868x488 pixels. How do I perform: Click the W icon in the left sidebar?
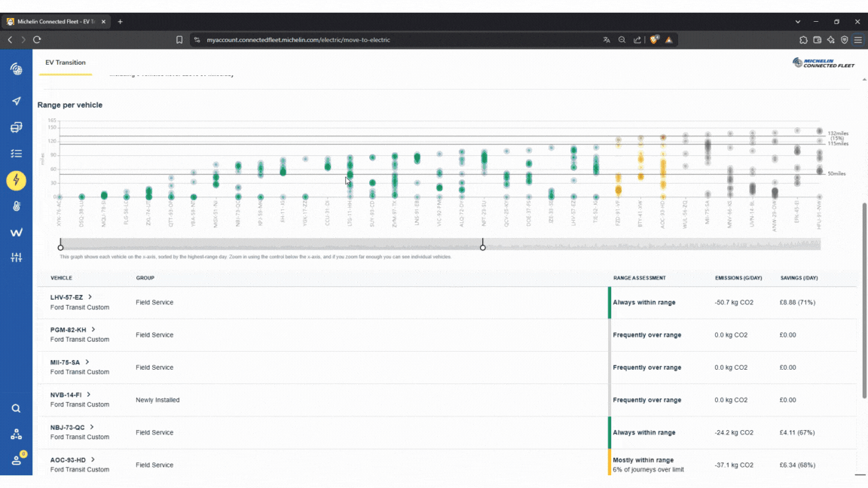point(16,232)
